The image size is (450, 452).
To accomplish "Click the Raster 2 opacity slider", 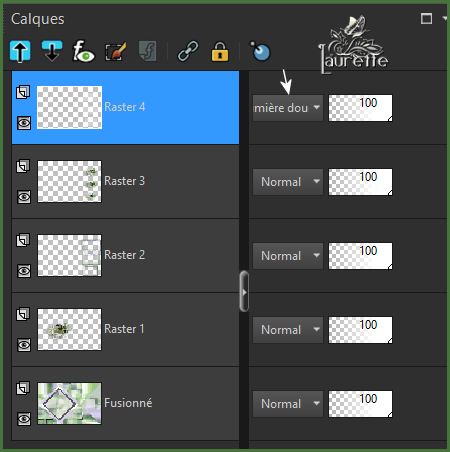I will [x=360, y=256].
